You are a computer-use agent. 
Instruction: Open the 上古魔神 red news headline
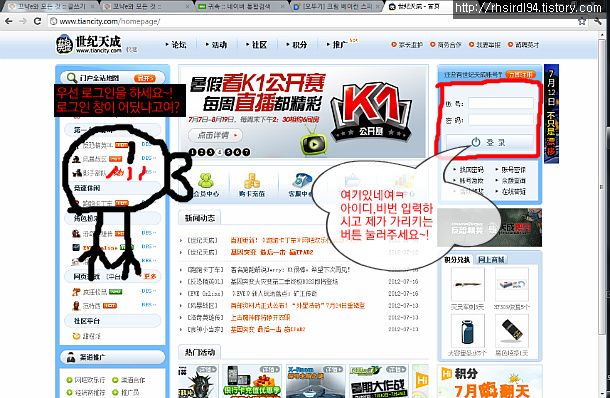[x=260, y=317]
